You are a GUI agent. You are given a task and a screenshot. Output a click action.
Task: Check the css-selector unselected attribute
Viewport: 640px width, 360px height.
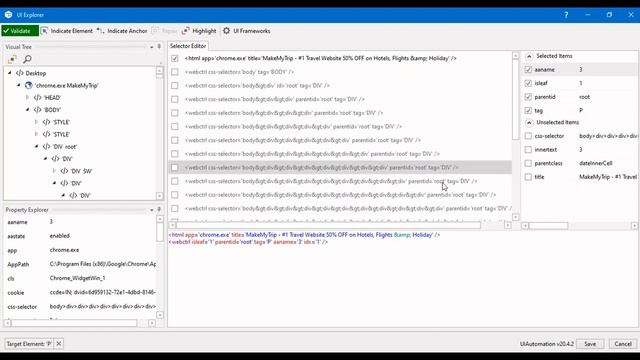[528, 136]
